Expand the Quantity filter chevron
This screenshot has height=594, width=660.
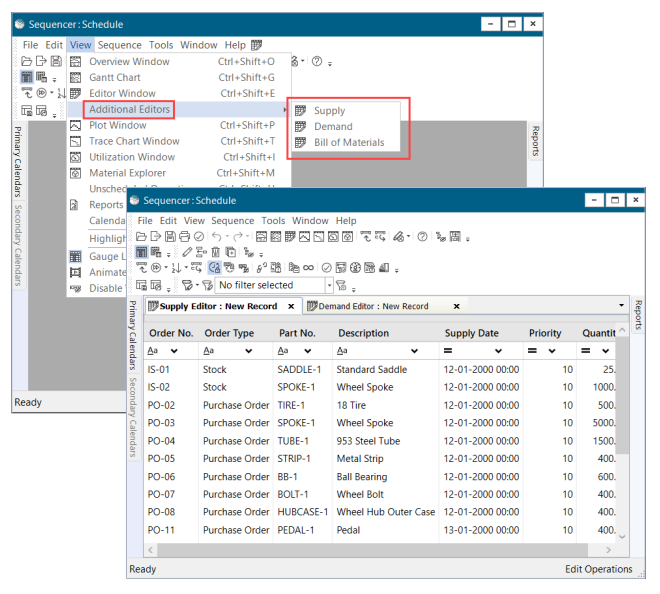[605, 351]
